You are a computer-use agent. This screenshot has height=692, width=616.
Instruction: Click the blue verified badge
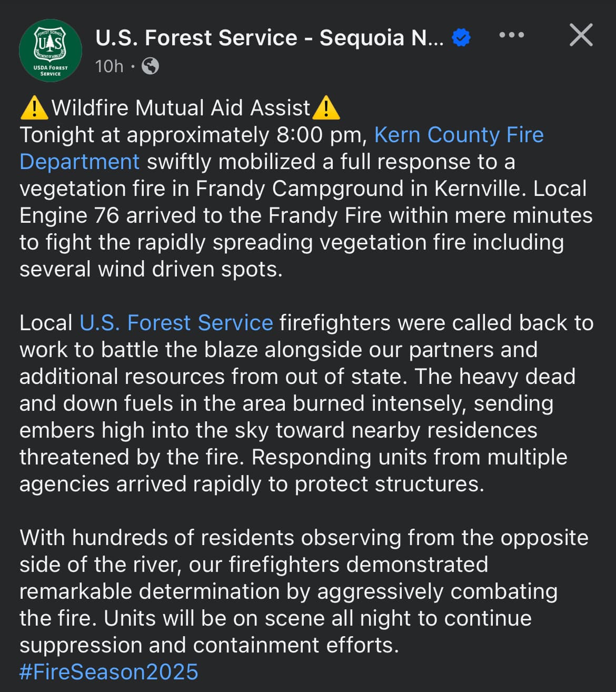coord(461,37)
